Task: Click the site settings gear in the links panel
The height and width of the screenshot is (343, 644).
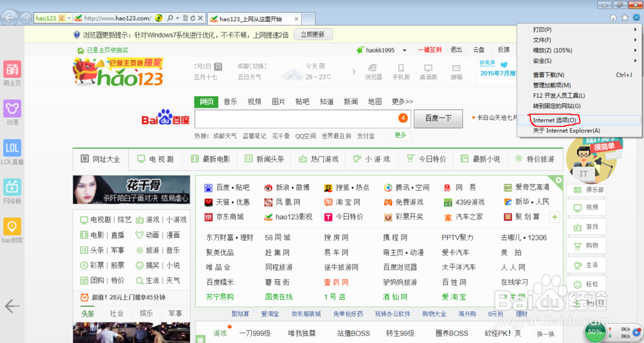Action: (x=558, y=180)
